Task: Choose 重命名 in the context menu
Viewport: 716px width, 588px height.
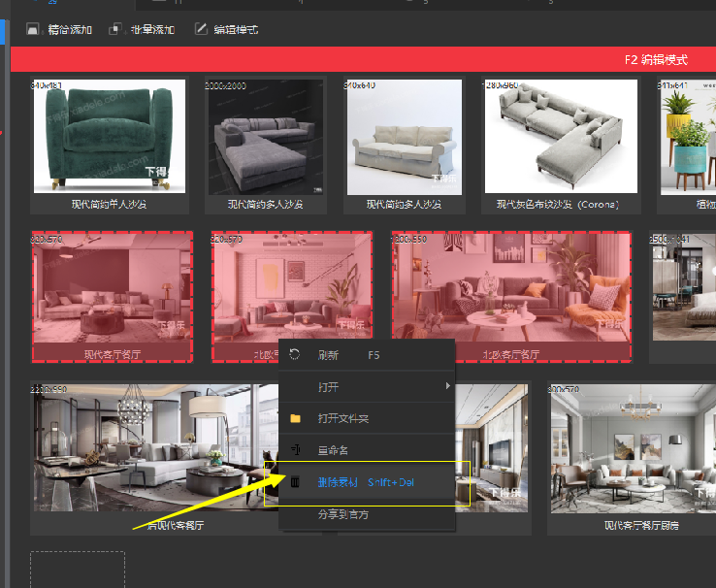Action: tap(334, 450)
